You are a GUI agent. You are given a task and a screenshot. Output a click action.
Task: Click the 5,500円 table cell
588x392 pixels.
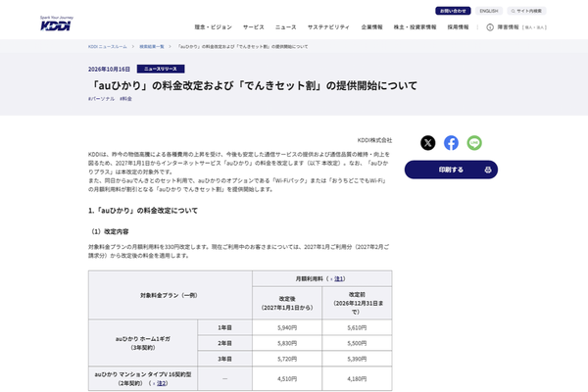[357, 343]
